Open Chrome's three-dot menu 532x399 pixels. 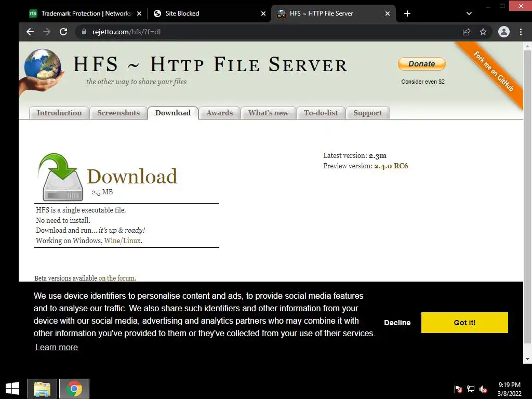click(x=521, y=32)
